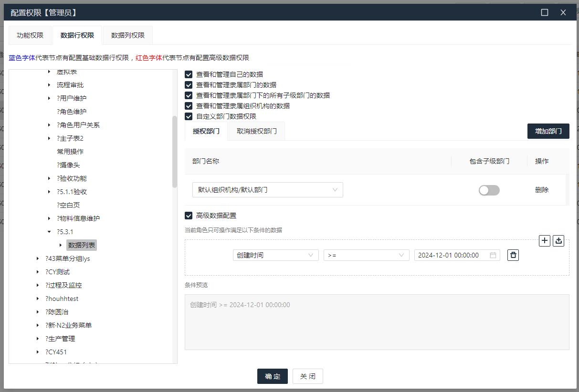Click the 确定 button to confirm

coord(272,376)
